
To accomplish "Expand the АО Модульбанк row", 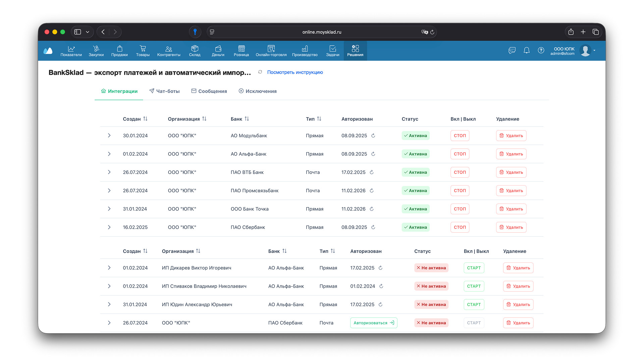I will coord(109,136).
